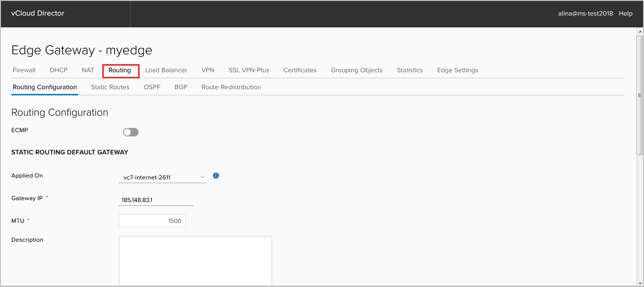Select the Static Routes sub-tab
The image size is (644, 287).
[110, 87]
